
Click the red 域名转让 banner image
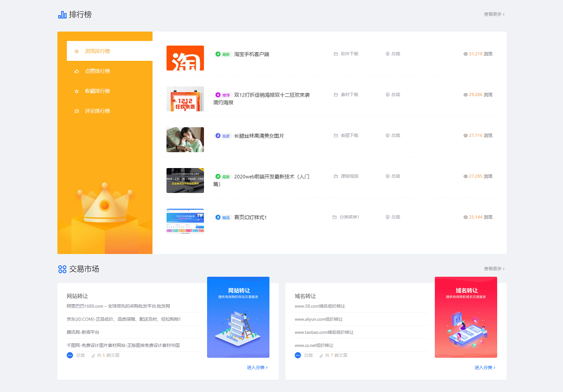tap(466, 317)
